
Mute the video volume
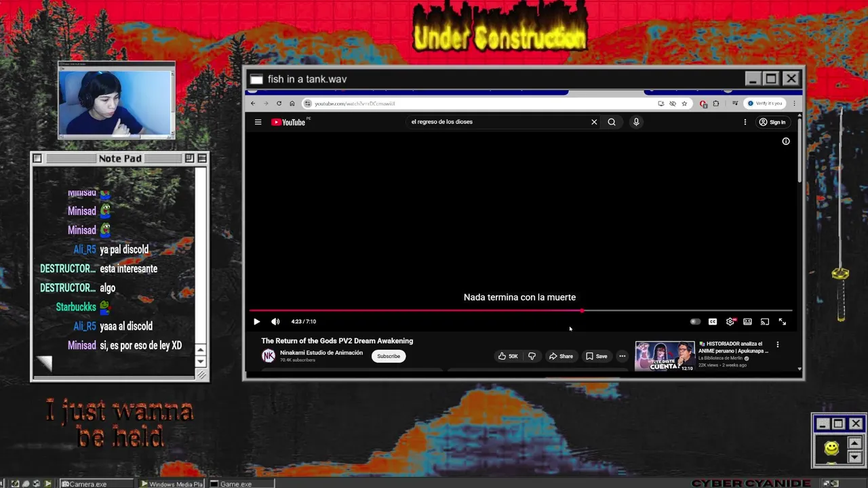(275, 321)
